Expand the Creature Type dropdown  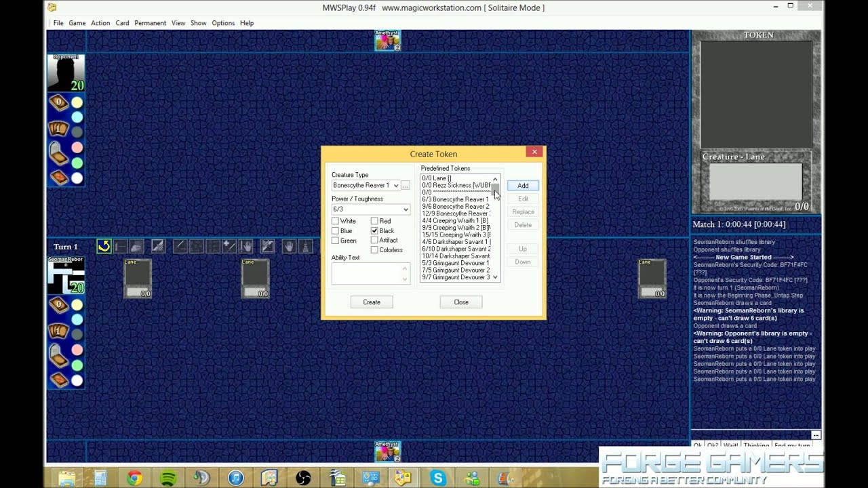(396, 186)
